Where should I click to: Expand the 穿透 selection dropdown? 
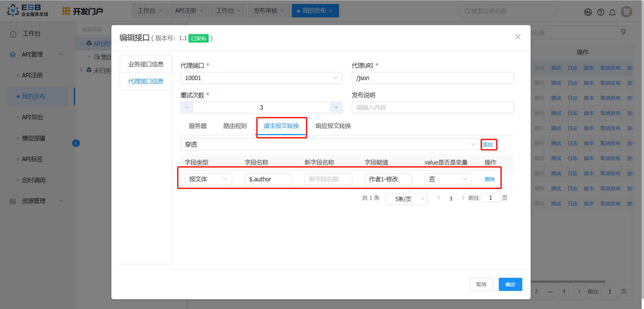(x=330, y=144)
